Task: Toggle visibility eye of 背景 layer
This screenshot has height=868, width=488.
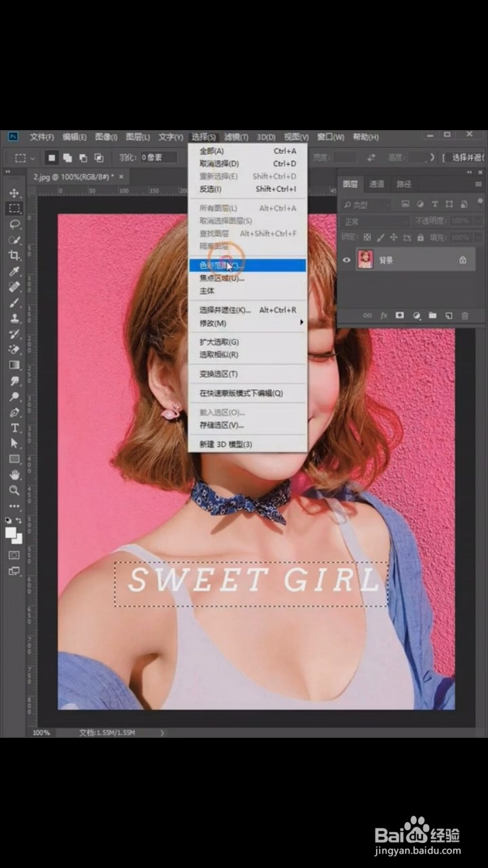Action: pos(346,260)
